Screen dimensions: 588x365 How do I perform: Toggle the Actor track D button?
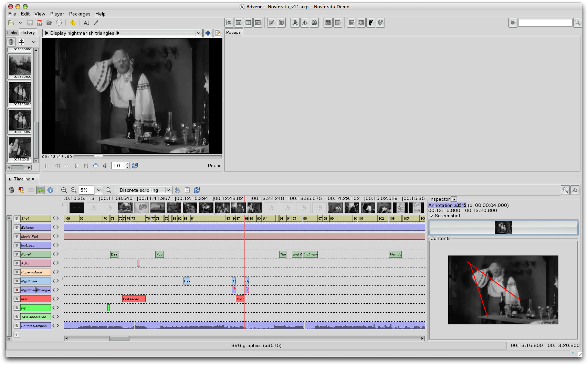[x=17, y=263]
